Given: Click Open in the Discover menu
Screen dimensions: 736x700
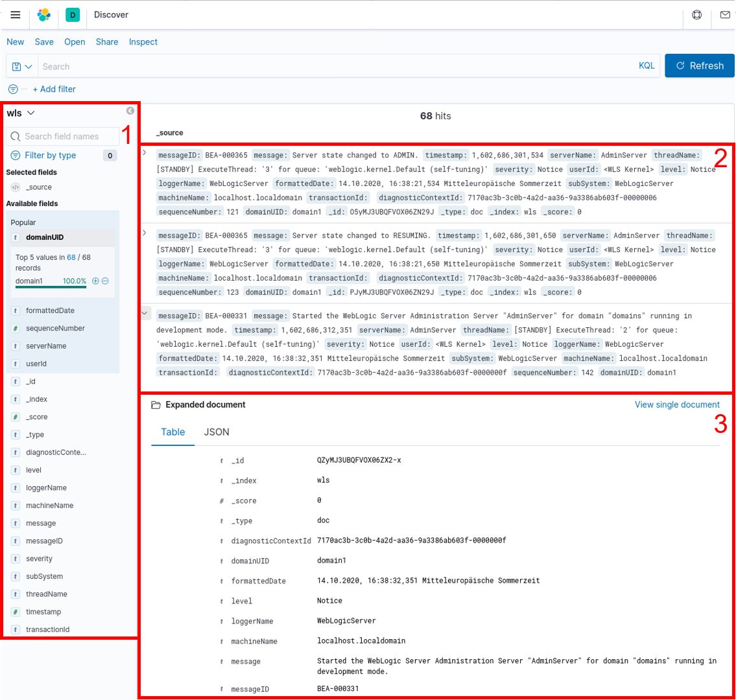Looking at the screenshot, I should tap(75, 41).
